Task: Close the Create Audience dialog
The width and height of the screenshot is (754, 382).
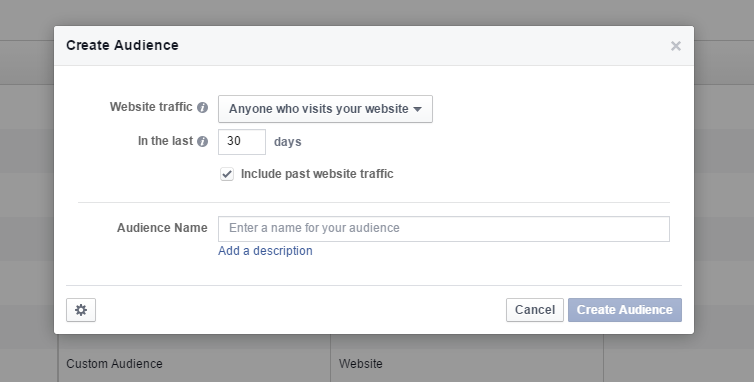Action: coord(676,46)
